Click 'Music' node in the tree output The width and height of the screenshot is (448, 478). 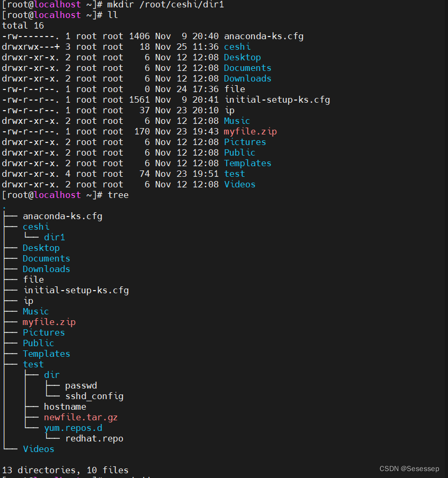pos(35,312)
